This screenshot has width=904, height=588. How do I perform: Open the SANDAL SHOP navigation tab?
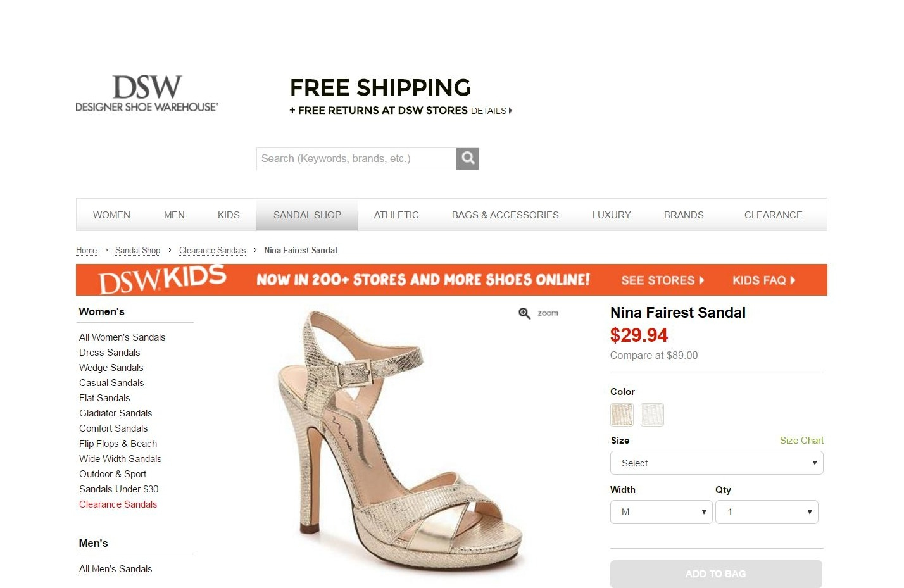(x=307, y=215)
